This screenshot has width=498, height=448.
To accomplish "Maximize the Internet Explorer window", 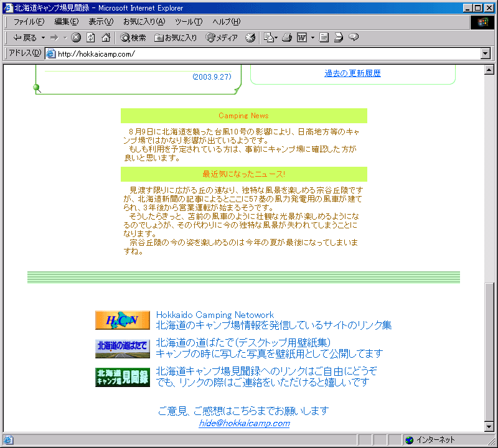I will (477, 8).
